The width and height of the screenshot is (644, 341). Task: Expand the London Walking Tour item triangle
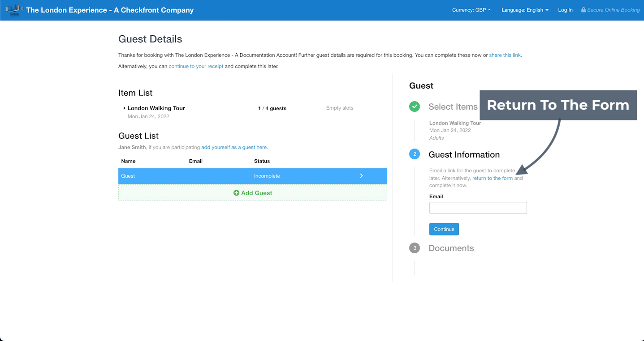point(124,108)
